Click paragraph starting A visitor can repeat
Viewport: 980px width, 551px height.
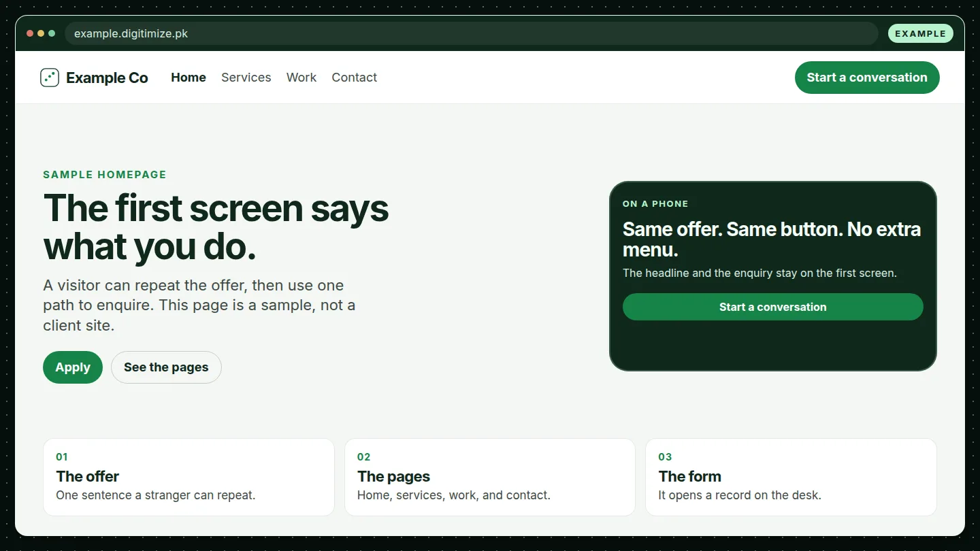199,305
